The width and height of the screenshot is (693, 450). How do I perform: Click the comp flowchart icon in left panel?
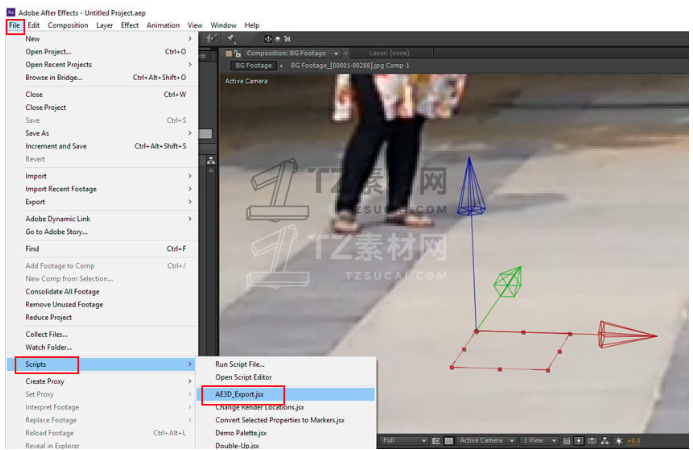click(211, 160)
